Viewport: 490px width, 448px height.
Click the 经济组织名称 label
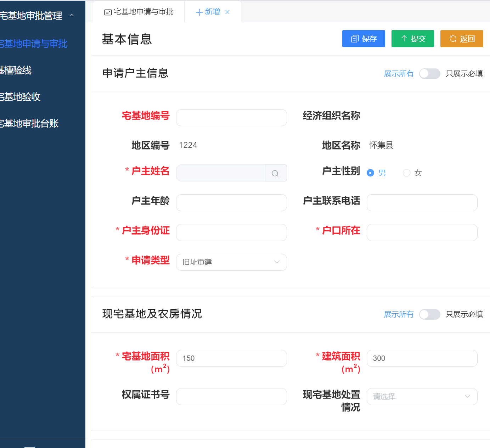(331, 116)
